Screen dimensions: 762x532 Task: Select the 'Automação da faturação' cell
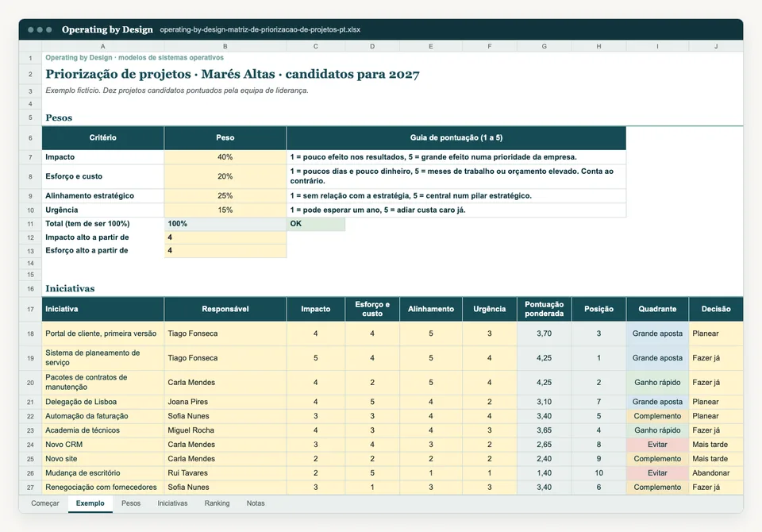[x=102, y=416]
